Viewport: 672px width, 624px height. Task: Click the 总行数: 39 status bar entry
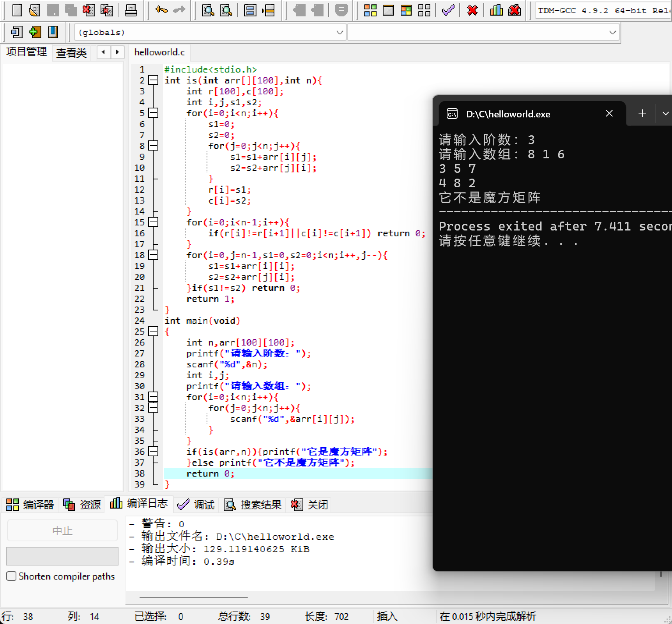(244, 617)
